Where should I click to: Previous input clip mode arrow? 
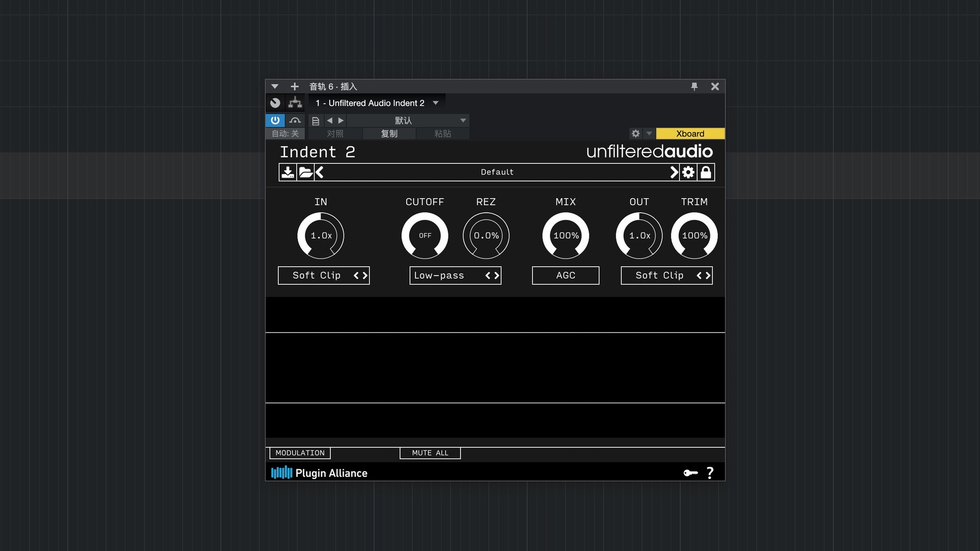pos(356,275)
